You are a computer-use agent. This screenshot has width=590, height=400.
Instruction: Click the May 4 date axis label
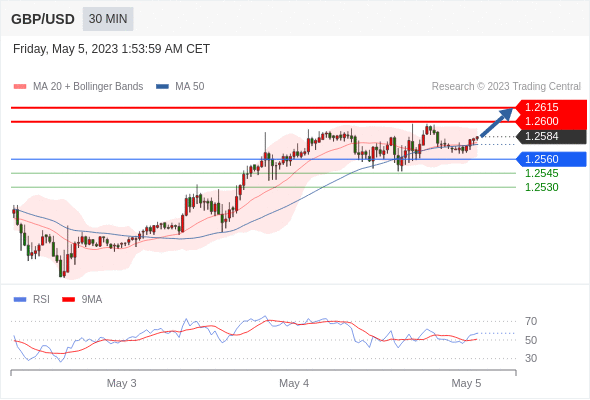click(294, 383)
